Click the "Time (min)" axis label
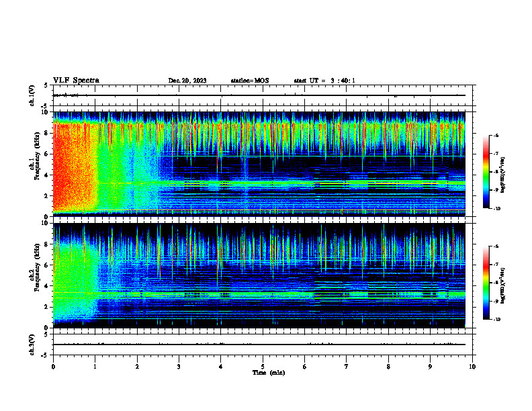The image size is (532, 411). coord(269,373)
